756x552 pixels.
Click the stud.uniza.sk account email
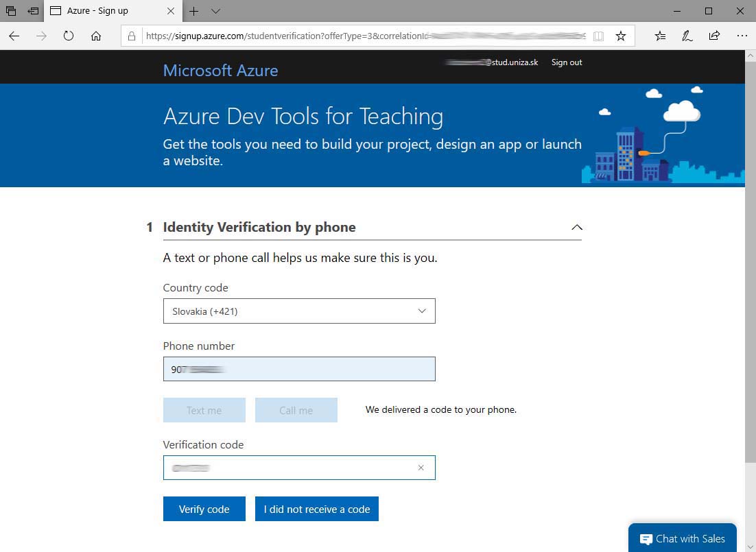(491, 62)
